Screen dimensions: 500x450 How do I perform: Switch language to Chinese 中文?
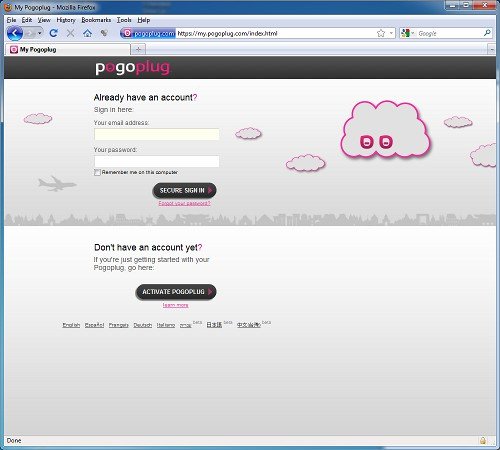(249, 325)
